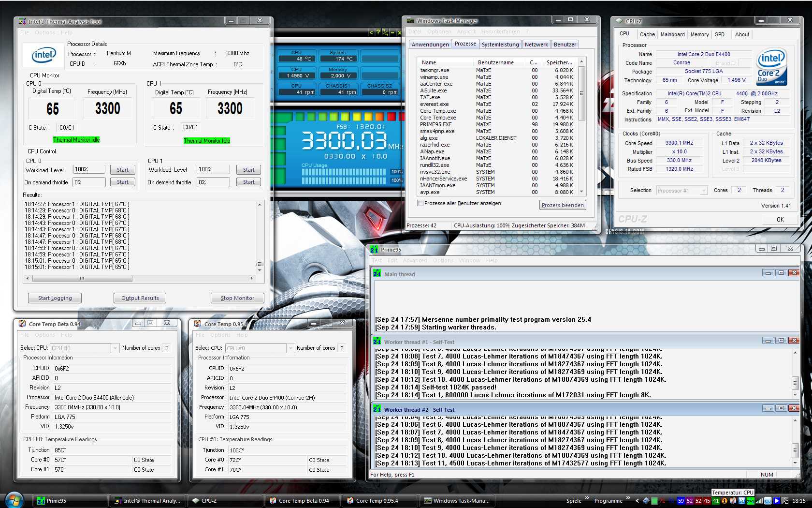
Task: Click the blue diamond tray icon
Action: (646, 501)
